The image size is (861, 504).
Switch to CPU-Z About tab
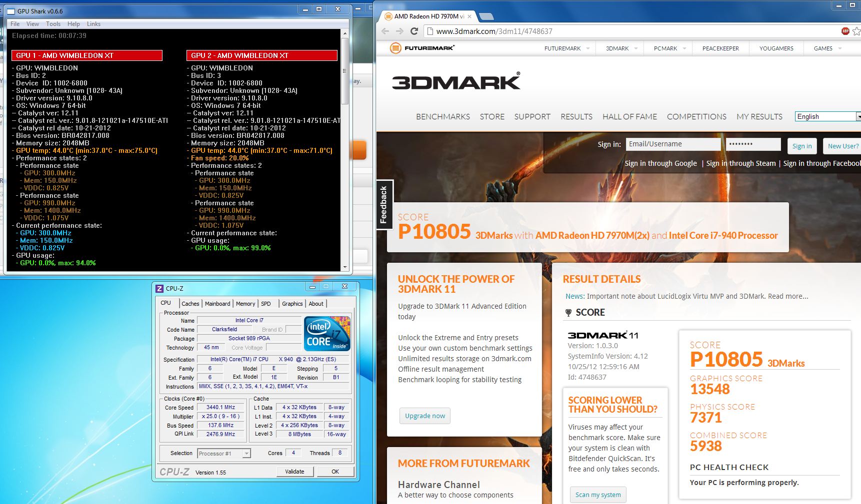pyautogui.click(x=316, y=304)
